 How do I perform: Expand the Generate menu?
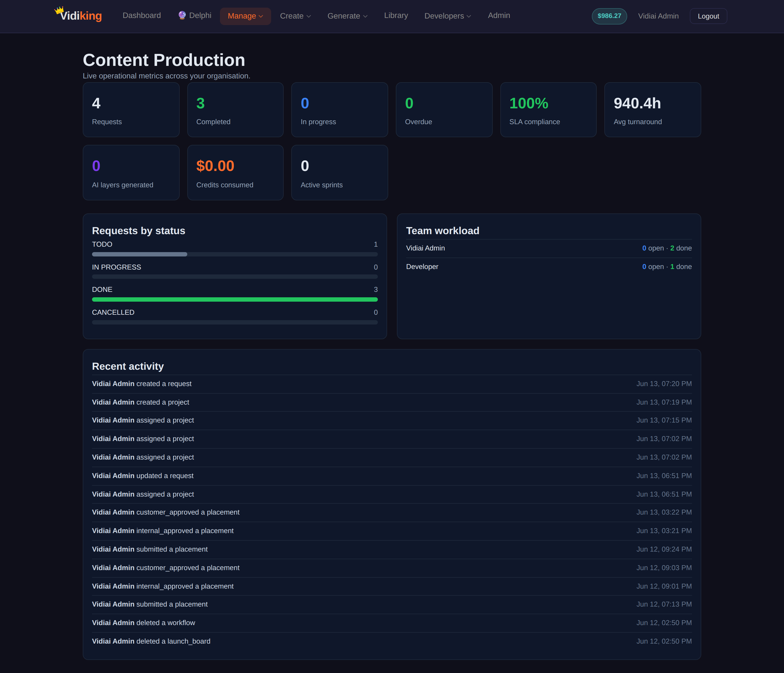347,16
